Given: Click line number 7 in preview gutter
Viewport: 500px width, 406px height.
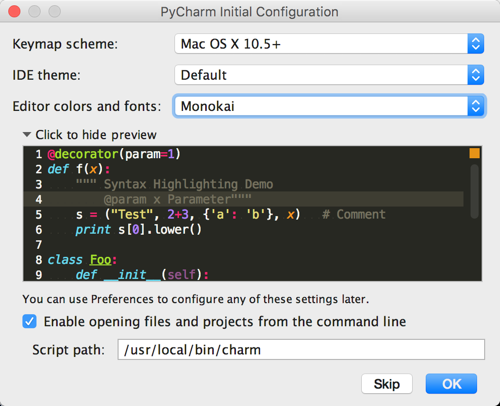Looking at the screenshot, I should click(39, 245).
